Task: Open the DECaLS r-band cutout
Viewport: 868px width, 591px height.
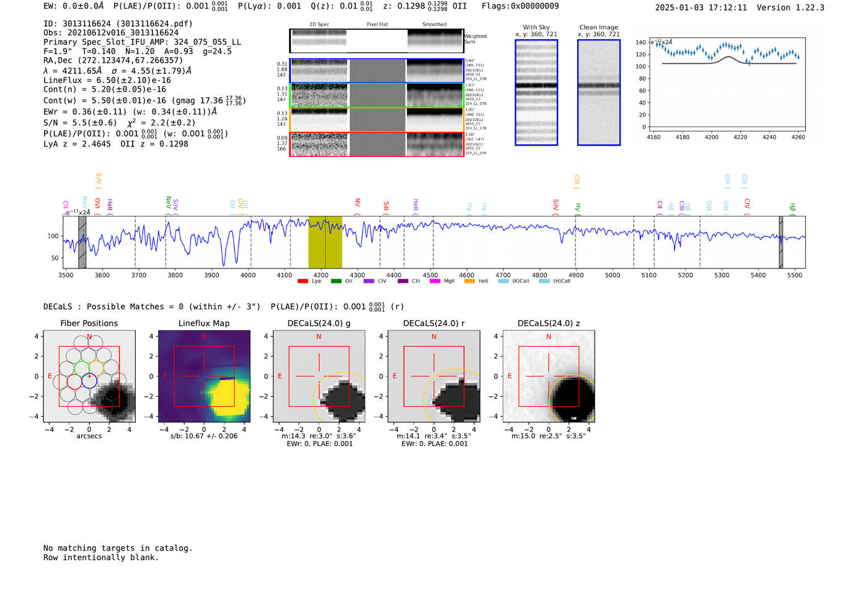Action: pos(433,376)
